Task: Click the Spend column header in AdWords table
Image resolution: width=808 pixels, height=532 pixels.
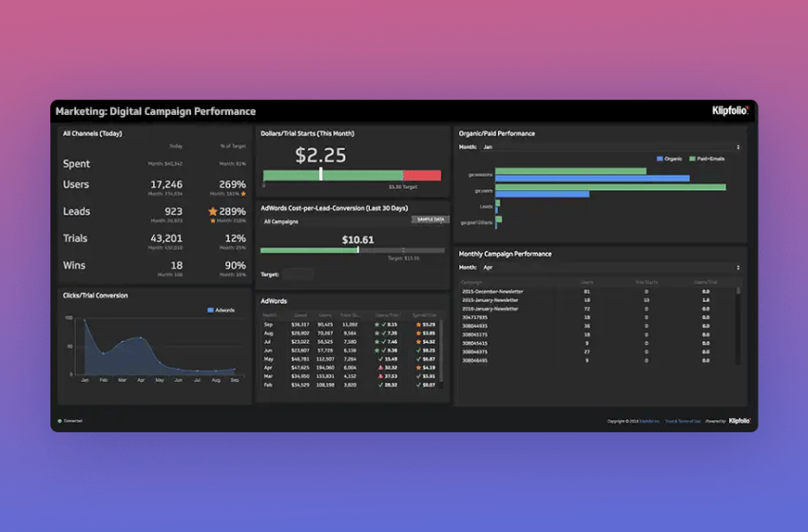Action: tap(301, 315)
